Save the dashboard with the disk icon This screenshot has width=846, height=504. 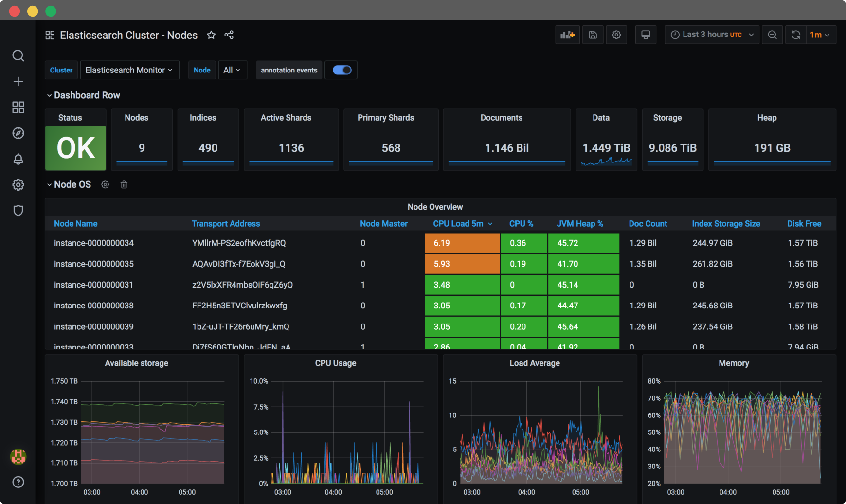tap(593, 35)
